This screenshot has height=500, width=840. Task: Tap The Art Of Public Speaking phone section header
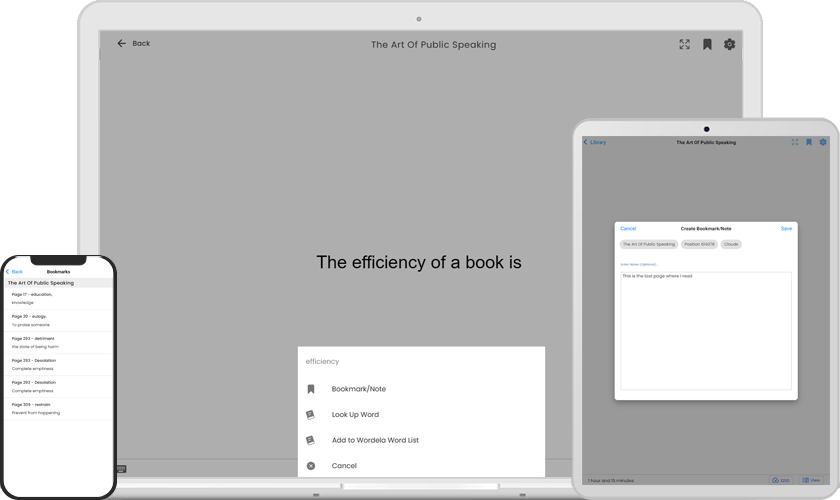click(59, 283)
